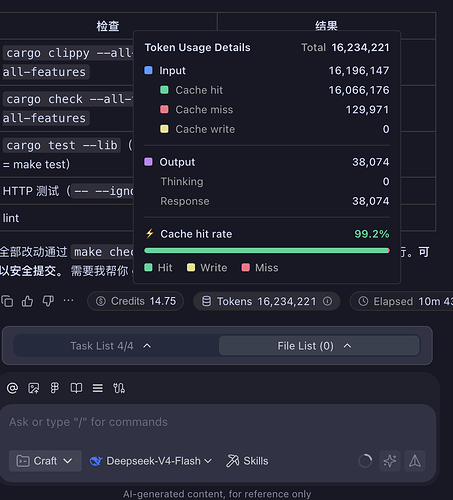Click the Input value 16,196,147
The image size is (453, 500).
pyautogui.click(x=359, y=70)
